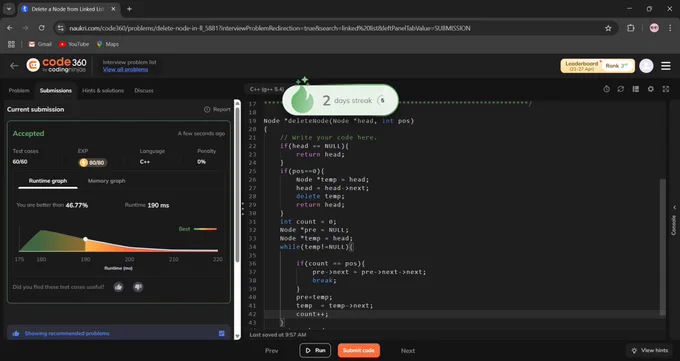Click the Code360 back arrow
Viewport: 680px width, 361px height.
click(14, 66)
